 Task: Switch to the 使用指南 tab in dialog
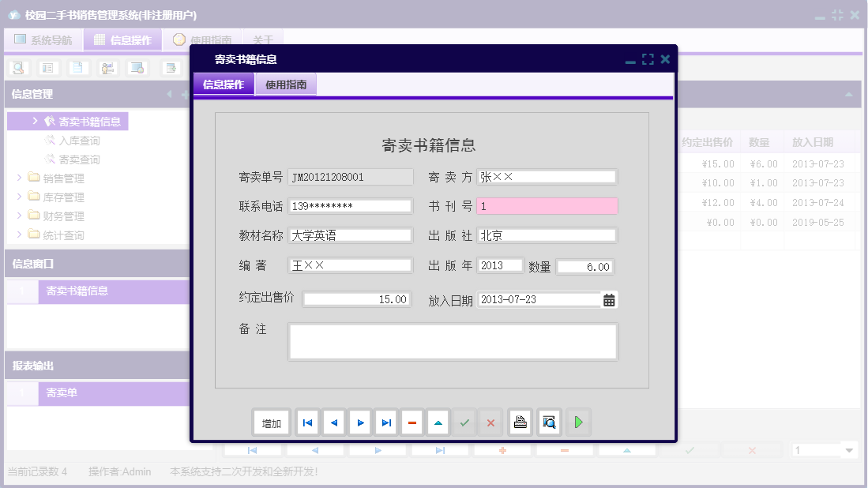coord(285,83)
